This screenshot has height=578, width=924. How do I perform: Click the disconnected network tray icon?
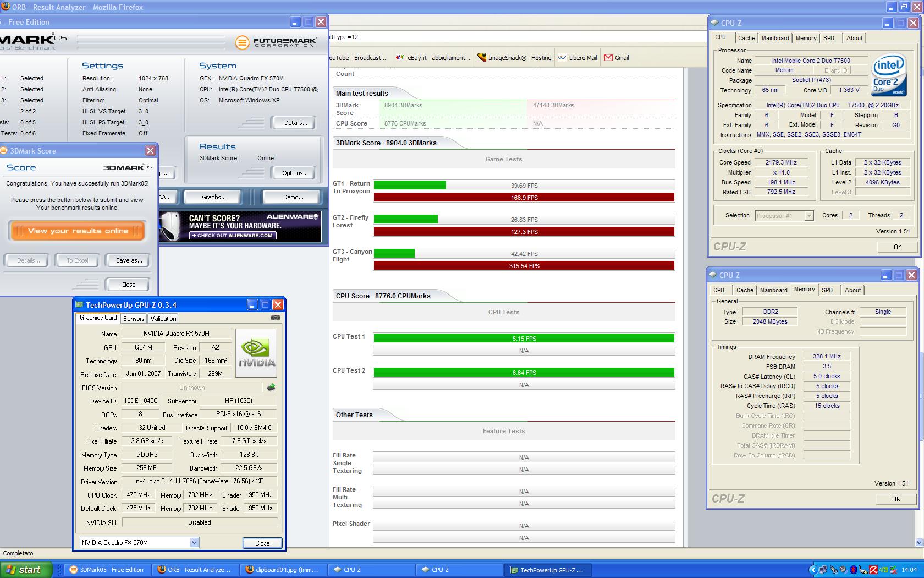(893, 570)
